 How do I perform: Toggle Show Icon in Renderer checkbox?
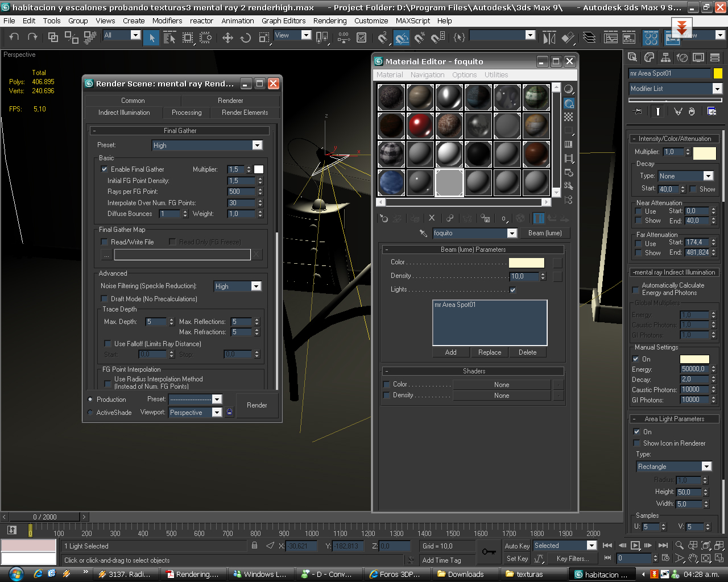pyautogui.click(x=636, y=443)
